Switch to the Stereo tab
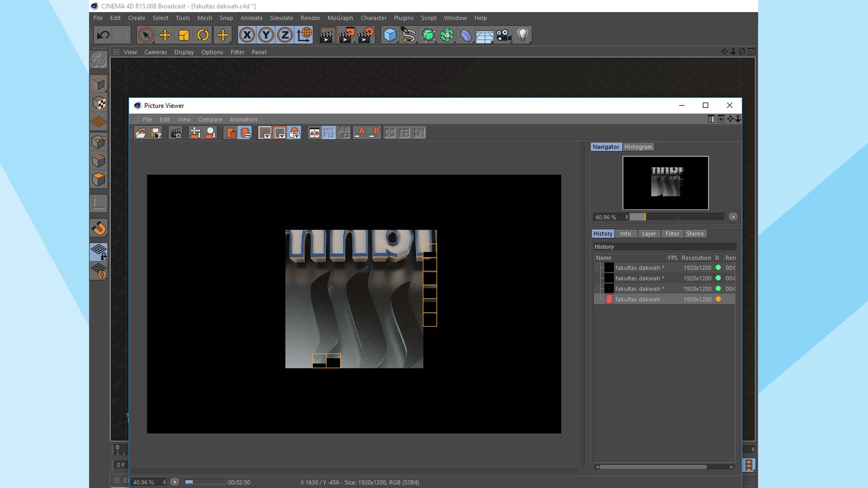 [695, 234]
